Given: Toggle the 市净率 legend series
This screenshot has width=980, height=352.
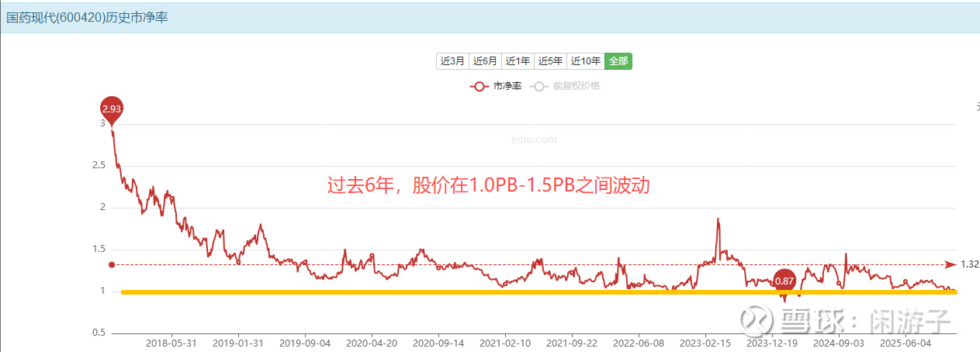Looking at the screenshot, I should click(x=496, y=86).
